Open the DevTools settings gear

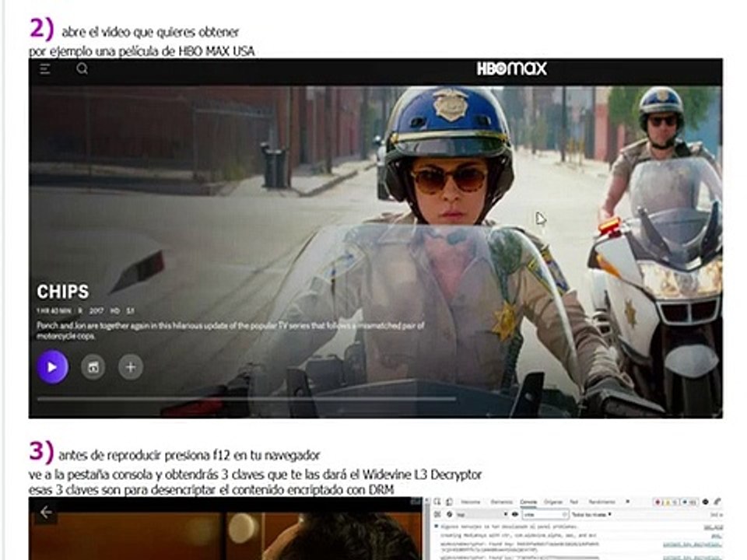point(706,502)
